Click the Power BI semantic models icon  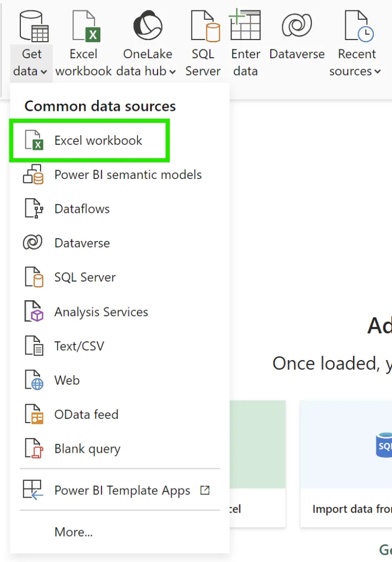coord(33,175)
